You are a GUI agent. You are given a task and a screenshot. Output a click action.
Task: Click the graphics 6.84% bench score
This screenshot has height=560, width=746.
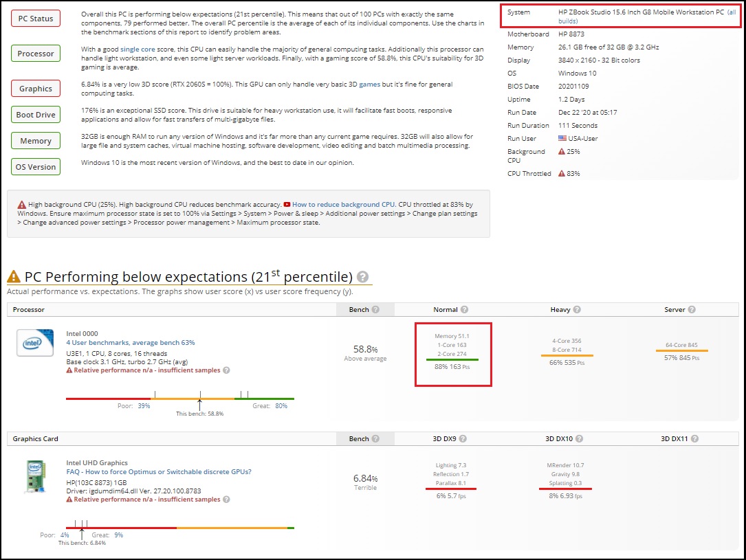[365, 479]
